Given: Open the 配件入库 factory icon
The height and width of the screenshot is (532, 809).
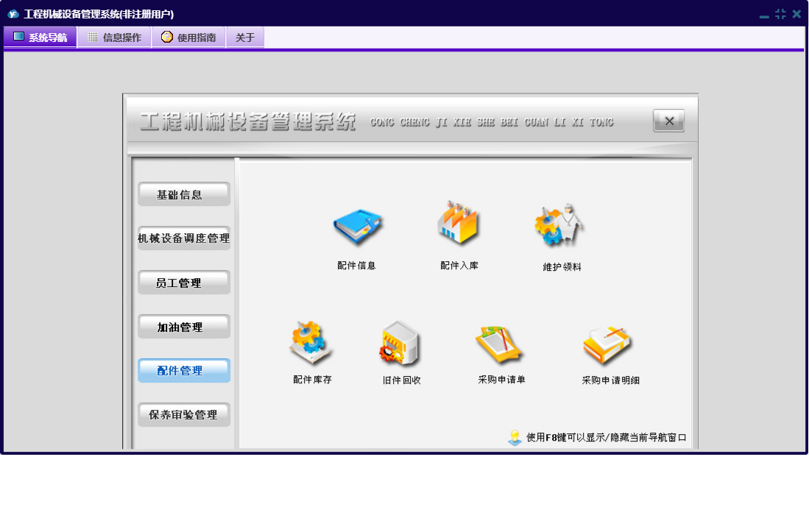Looking at the screenshot, I should [458, 223].
